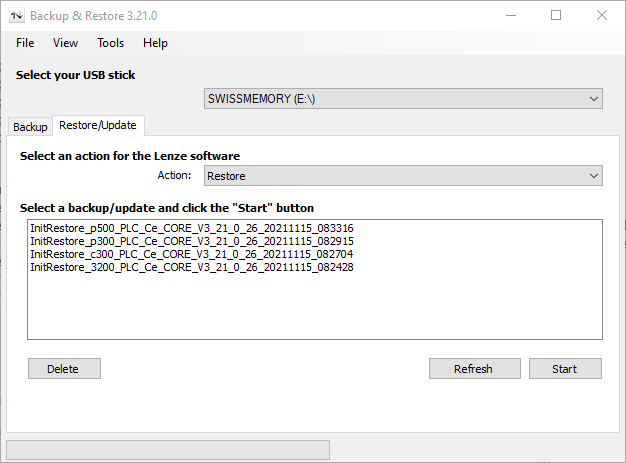The height and width of the screenshot is (463, 626).
Task: Open the View menu
Action: (65, 43)
